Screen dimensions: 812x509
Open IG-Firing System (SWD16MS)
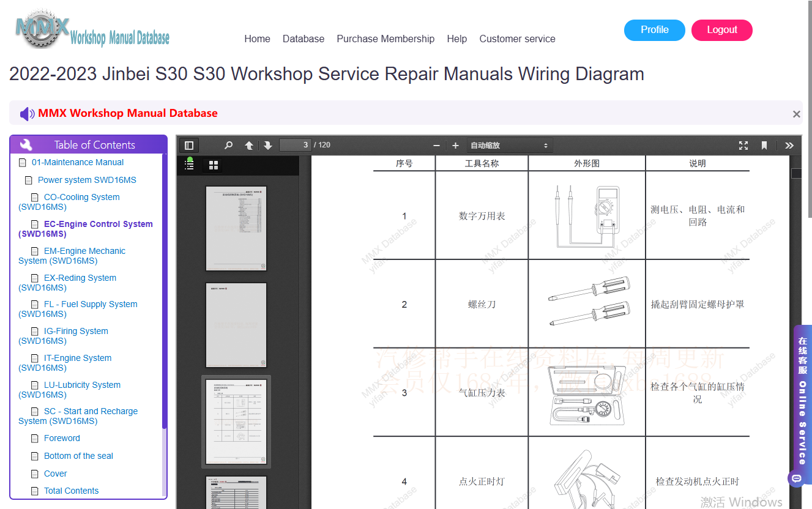pos(64,336)
